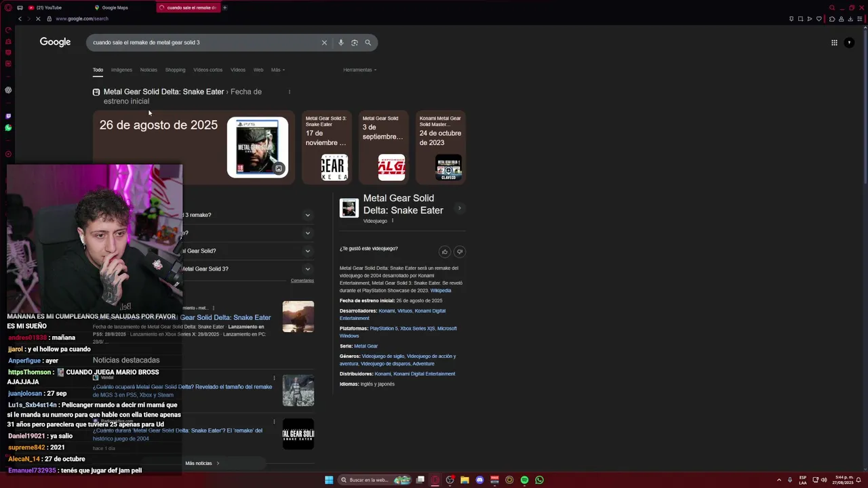Select the Videos cortos filter

[208, 70]
